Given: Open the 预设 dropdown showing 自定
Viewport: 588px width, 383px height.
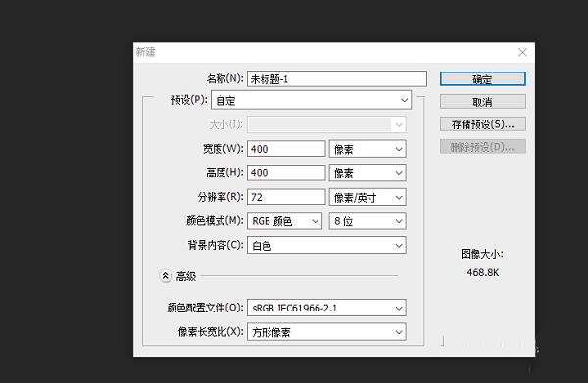Looking at the screenshot, I should click(312, 100).
